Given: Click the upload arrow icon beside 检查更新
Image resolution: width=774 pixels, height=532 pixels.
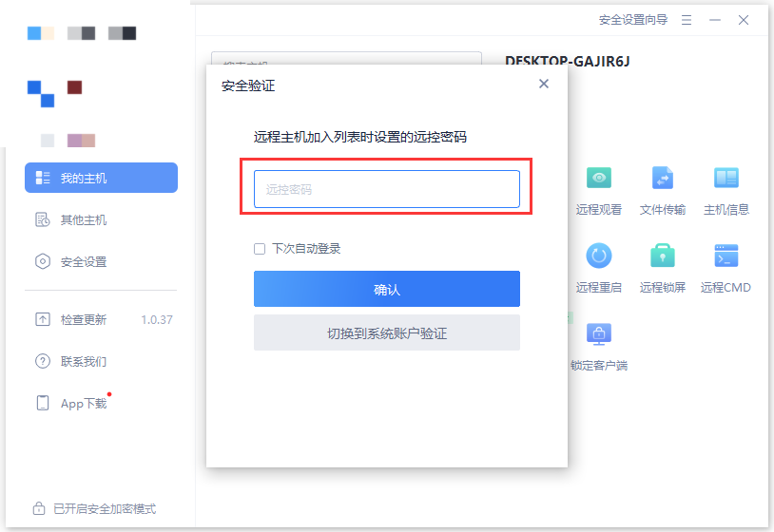Looking at the screenshot, I should (43, 319).
